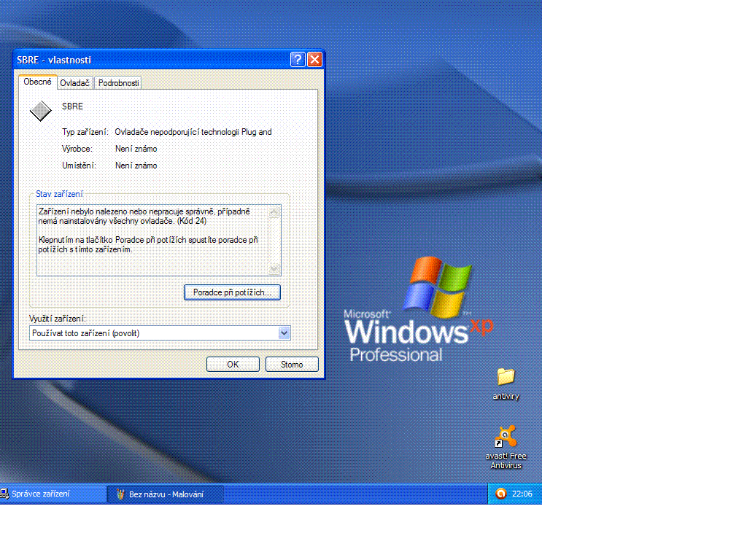This screenshot has width=747, height=560.
Task: Click the device status scrollbar down arrow
Action: pos(274,269)
